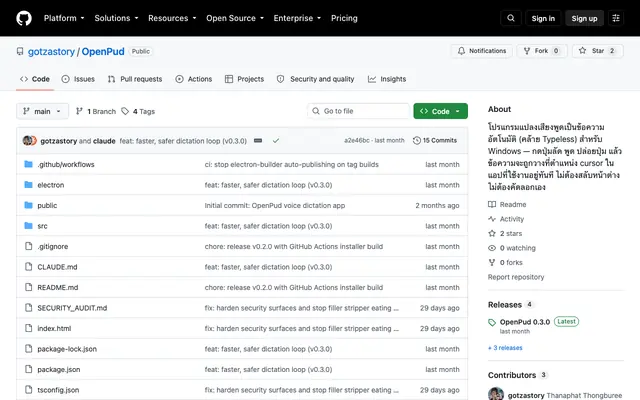Switch to Security and quality tab

316,79
